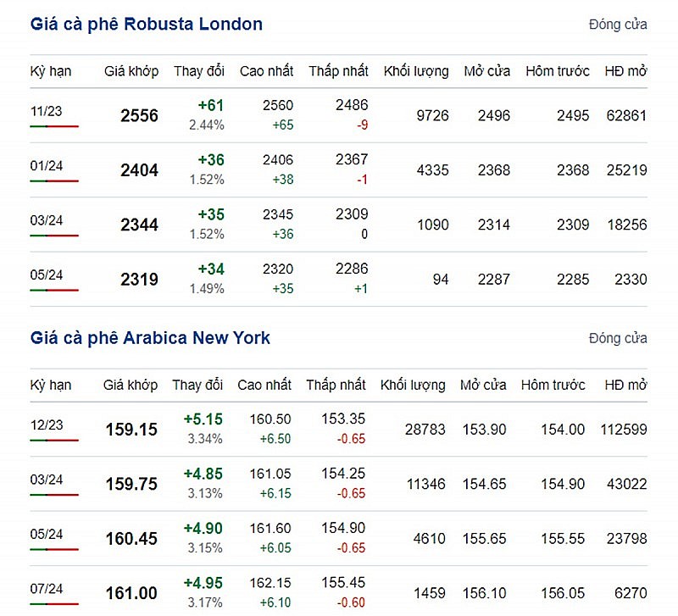Select the Arabica 03/24 contract term
The width and height of the screenshot is (678, 616).
47,480
